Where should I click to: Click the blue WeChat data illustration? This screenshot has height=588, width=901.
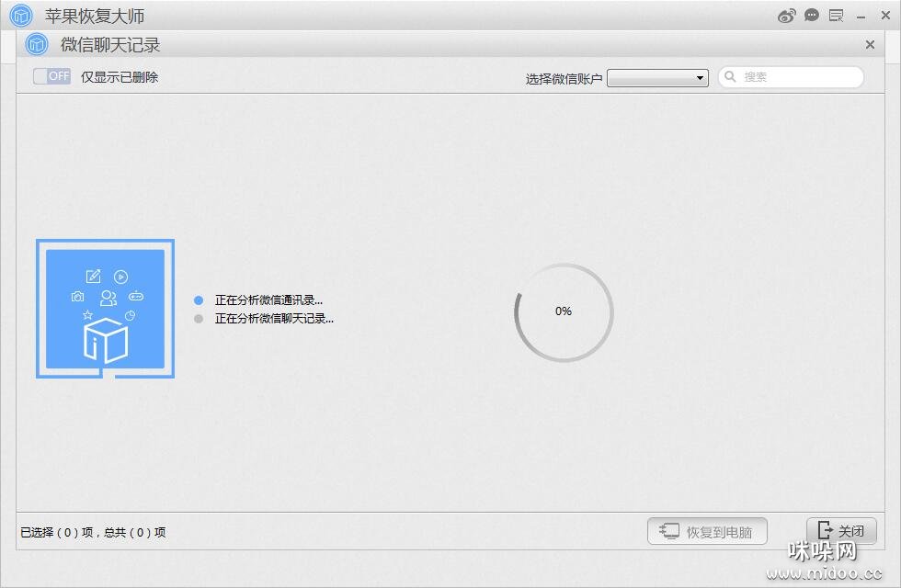click(x=105, y=309)
